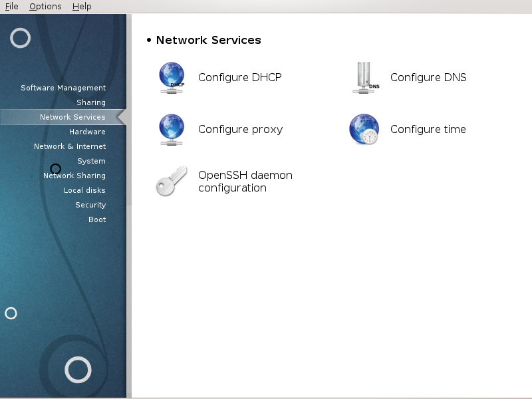Open the Configure proxy globe icon
Viewport: 532px width, 399px height.
click(172, 130)
